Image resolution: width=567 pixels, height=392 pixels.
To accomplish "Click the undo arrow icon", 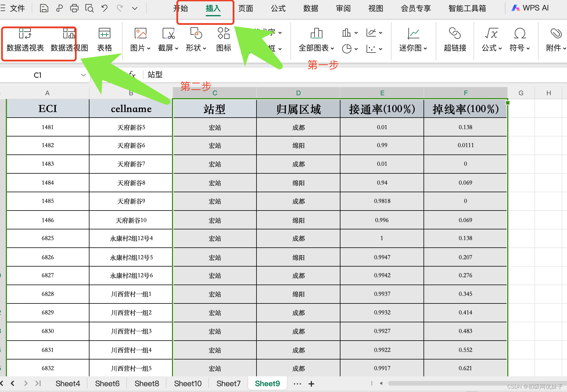I will (x=104, y=8).
